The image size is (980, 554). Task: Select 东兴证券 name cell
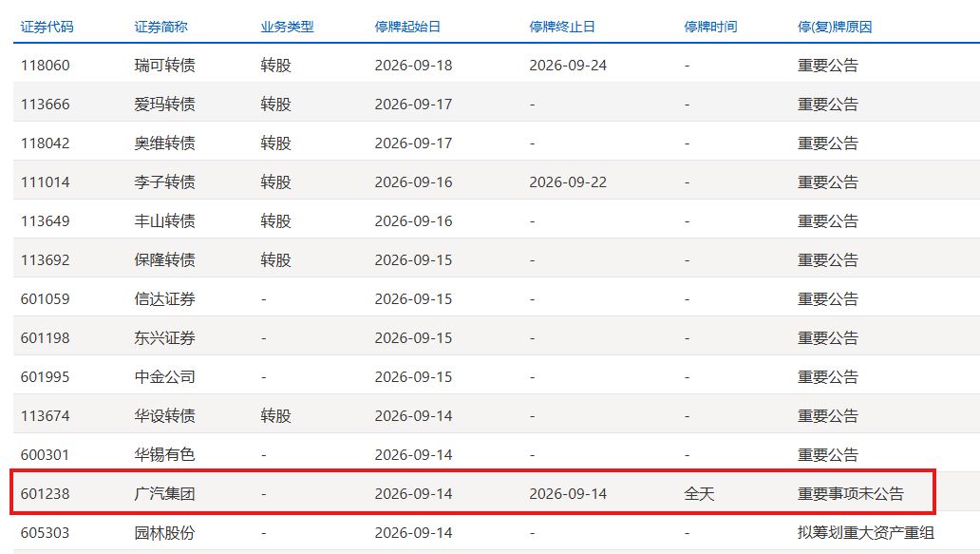pos(164,337)
